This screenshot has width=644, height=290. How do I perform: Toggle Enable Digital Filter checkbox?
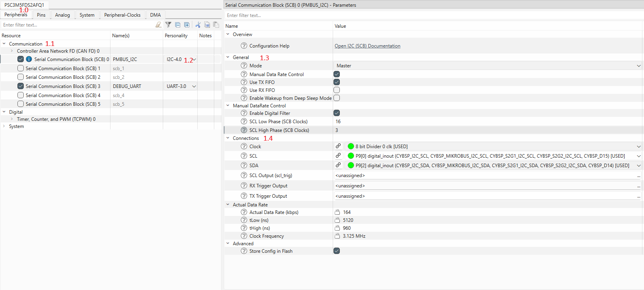tap(337, 113)
